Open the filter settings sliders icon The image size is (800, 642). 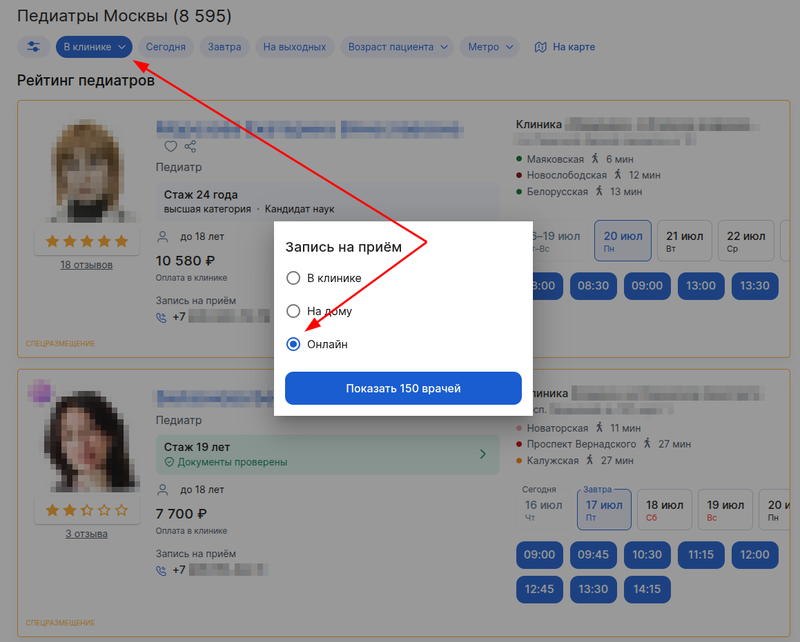coord(33,47)
